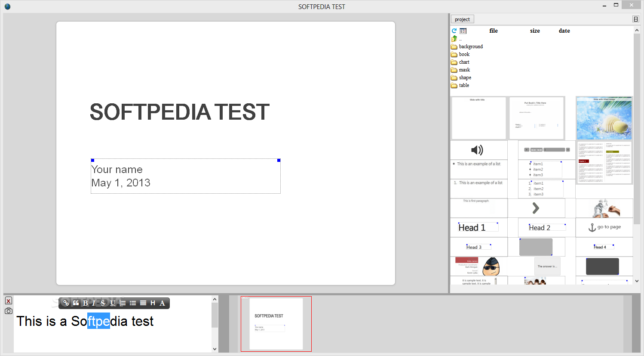Open the table folder
Viewport: 644px width, 356px height.
tap(460, 85)
